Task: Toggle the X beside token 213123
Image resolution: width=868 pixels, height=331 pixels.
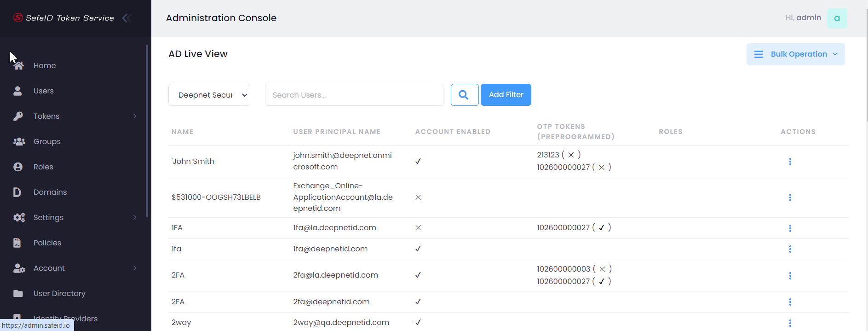Action: tap(571, 155)
